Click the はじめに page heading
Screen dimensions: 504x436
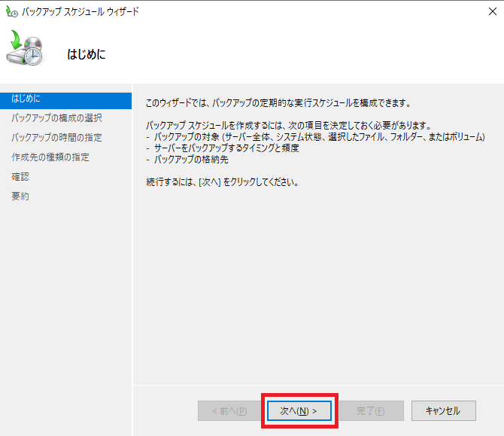[87, 55]
